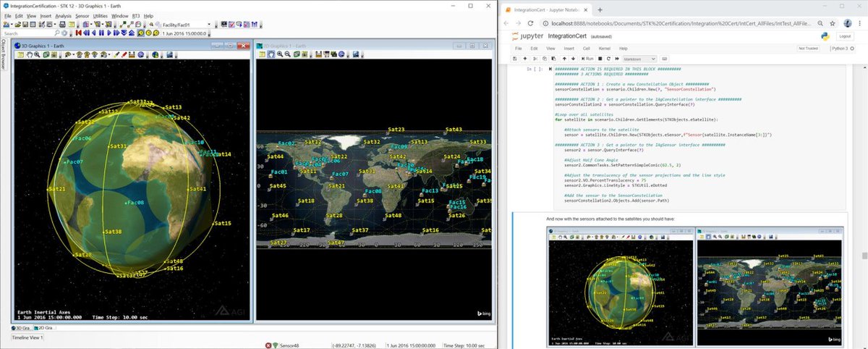The width and height of the screenshot is (868, 349).
Task: Click the globe icon in 3D Graphics toolbar
Action: click(x=155, y=54)
